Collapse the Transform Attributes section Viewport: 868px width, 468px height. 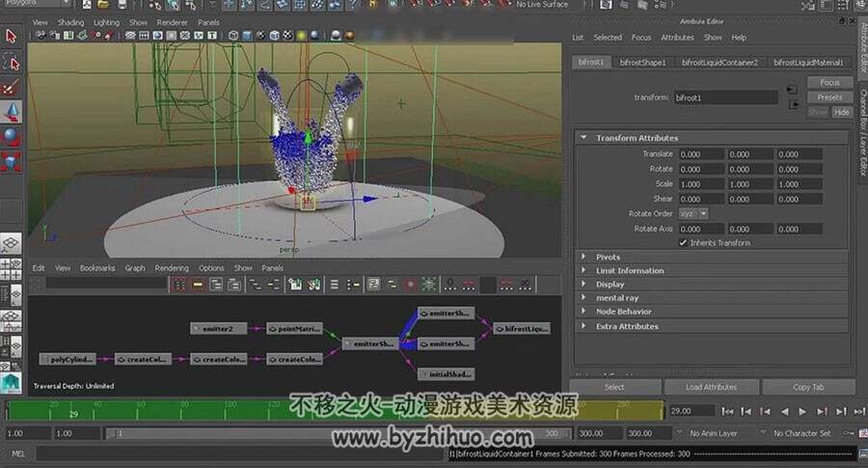[583, 137]
